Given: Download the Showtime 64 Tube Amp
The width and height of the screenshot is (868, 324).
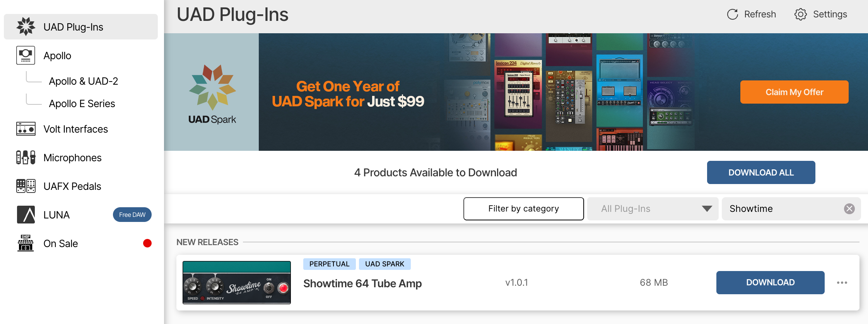Looking at the screenshot, I should point(770,283).
